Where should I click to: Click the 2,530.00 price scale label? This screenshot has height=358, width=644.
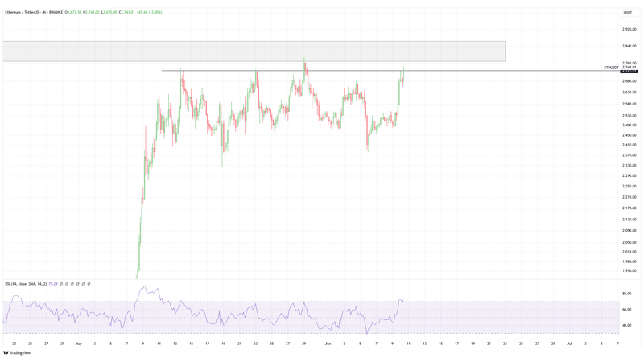[x=629, y=116]
